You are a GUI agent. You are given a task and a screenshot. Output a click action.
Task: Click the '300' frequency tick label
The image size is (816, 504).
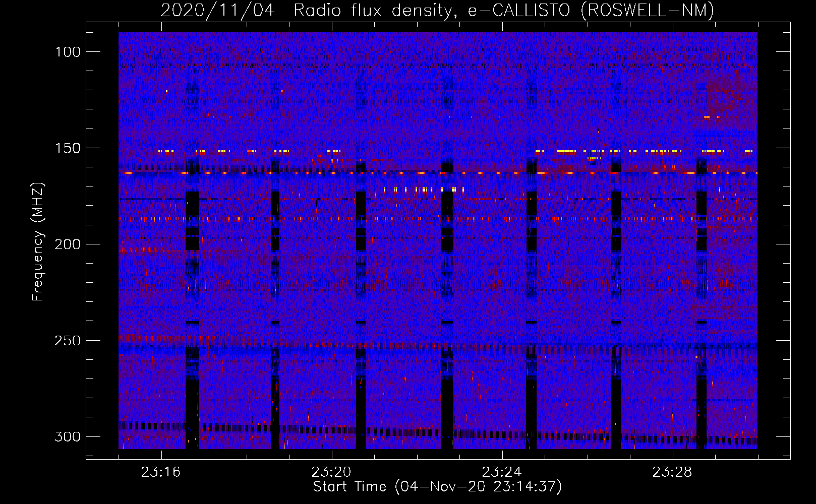[68, 436]
